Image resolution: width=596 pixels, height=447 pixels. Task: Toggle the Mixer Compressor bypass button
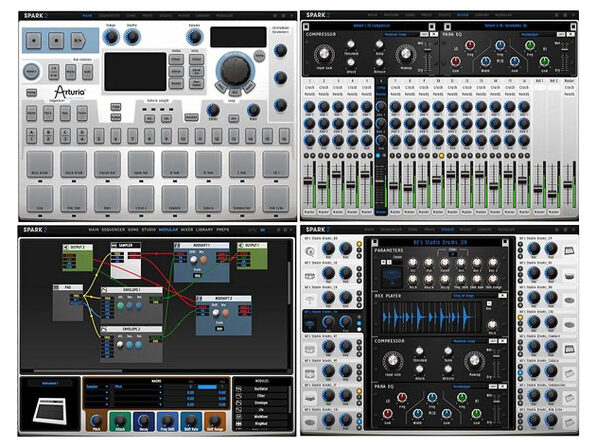[x=424, y=34]
